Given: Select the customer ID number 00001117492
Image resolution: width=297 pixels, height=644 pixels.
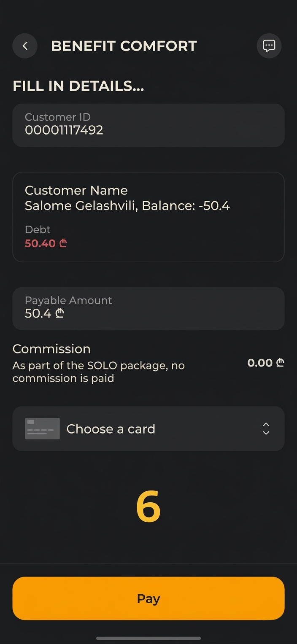Looking at the screenshot, I should click(64, 130).
